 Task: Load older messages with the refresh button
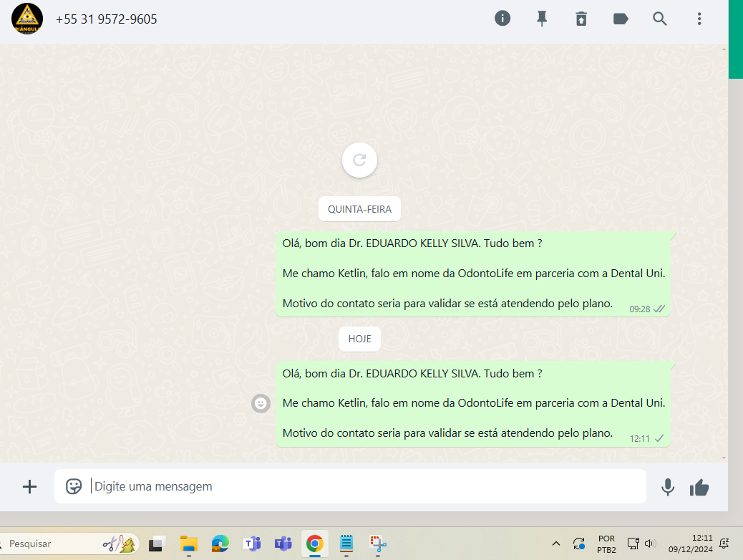359,160
